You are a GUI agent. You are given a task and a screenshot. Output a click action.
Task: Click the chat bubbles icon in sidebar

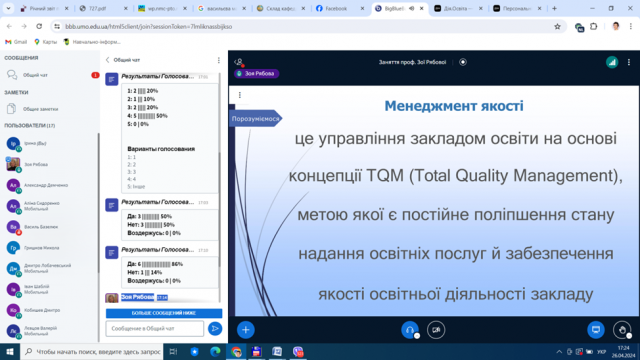click(12, 75)
